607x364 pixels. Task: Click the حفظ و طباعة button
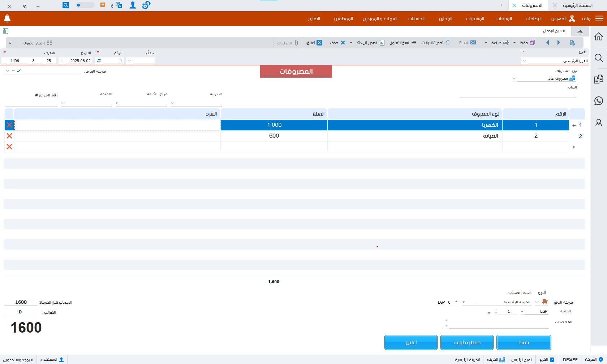click(x=467, y=342)
